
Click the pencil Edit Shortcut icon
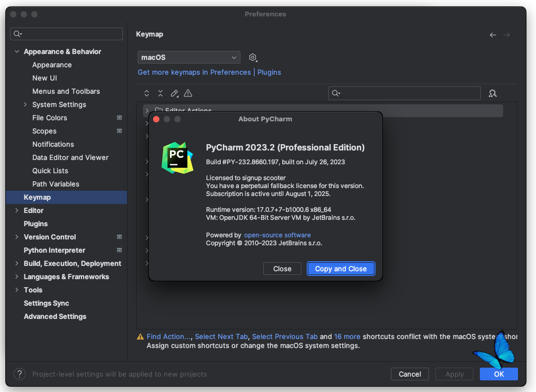(174, 93)
